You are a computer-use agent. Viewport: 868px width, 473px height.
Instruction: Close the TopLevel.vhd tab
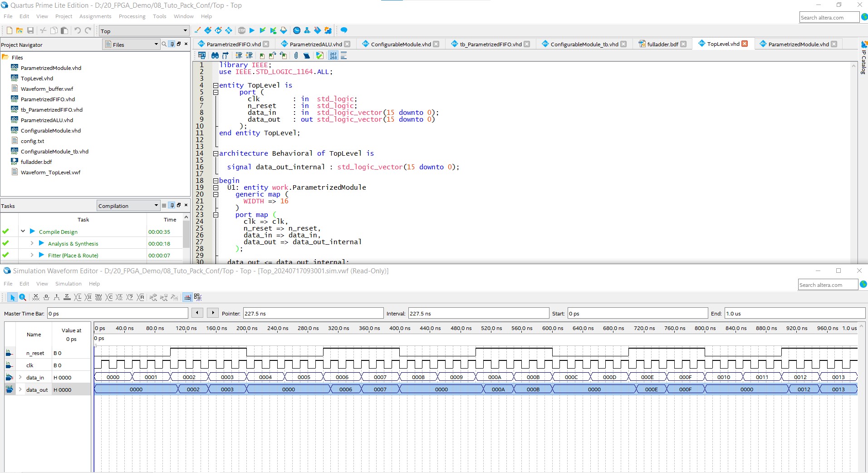tap(745, 44)
